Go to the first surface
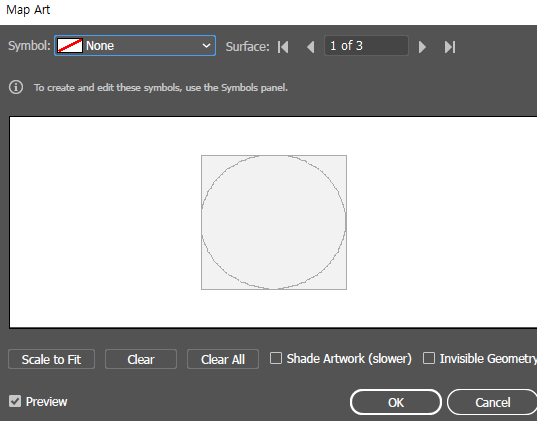Image resolution: width=537 pixels, height=421 pixels. click(283, 47)
